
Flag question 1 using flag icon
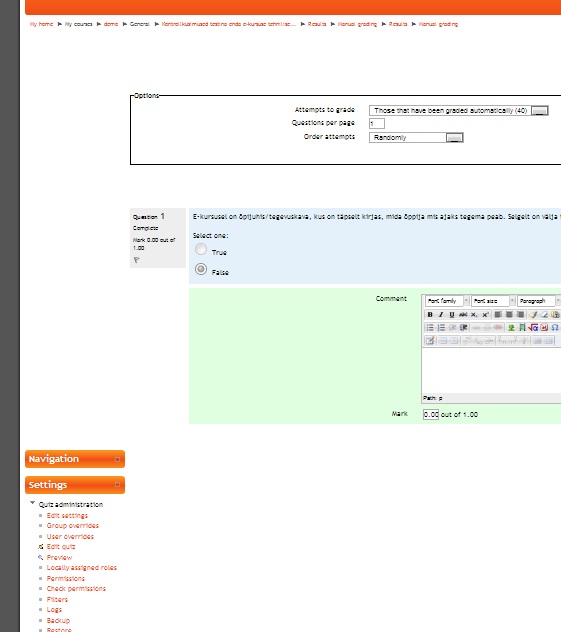[137, 260]
